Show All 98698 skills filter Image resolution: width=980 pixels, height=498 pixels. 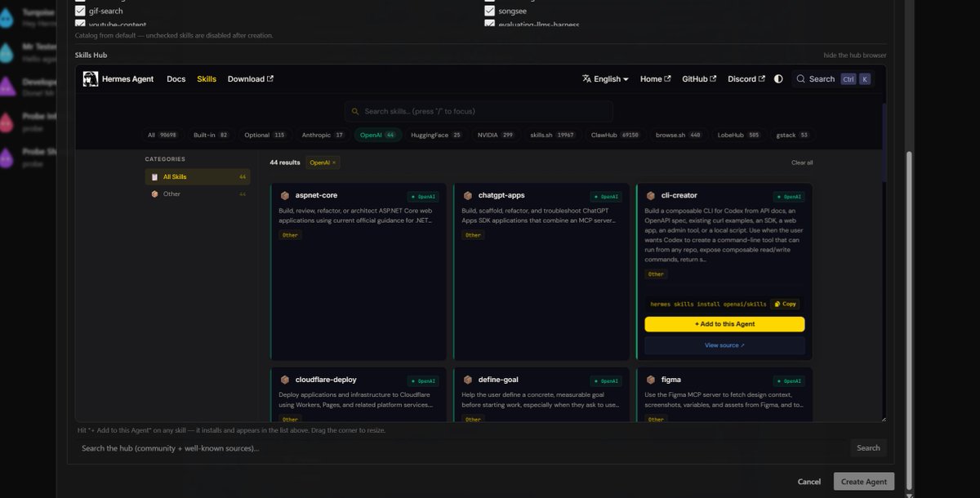[x=162, y=135]
